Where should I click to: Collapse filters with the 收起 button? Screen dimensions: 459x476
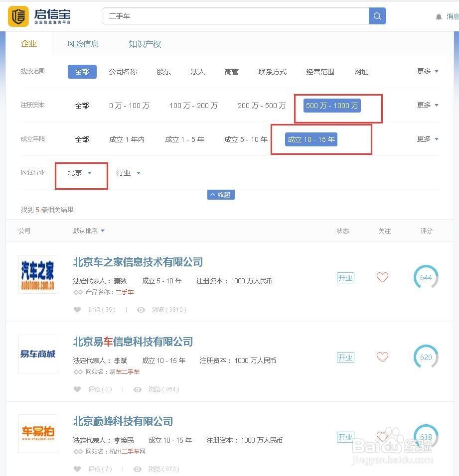221,195
